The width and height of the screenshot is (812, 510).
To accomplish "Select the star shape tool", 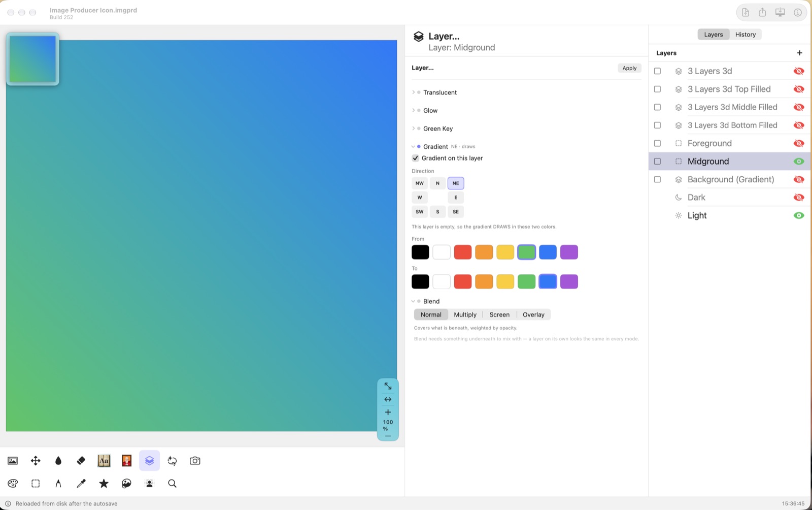I will (x=104, y=484).
